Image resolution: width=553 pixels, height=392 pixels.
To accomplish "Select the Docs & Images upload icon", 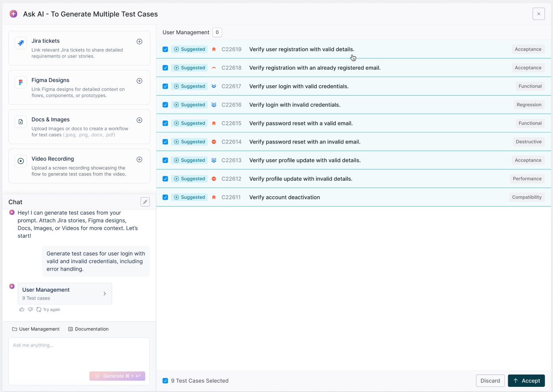I will [x=139, y=120].
